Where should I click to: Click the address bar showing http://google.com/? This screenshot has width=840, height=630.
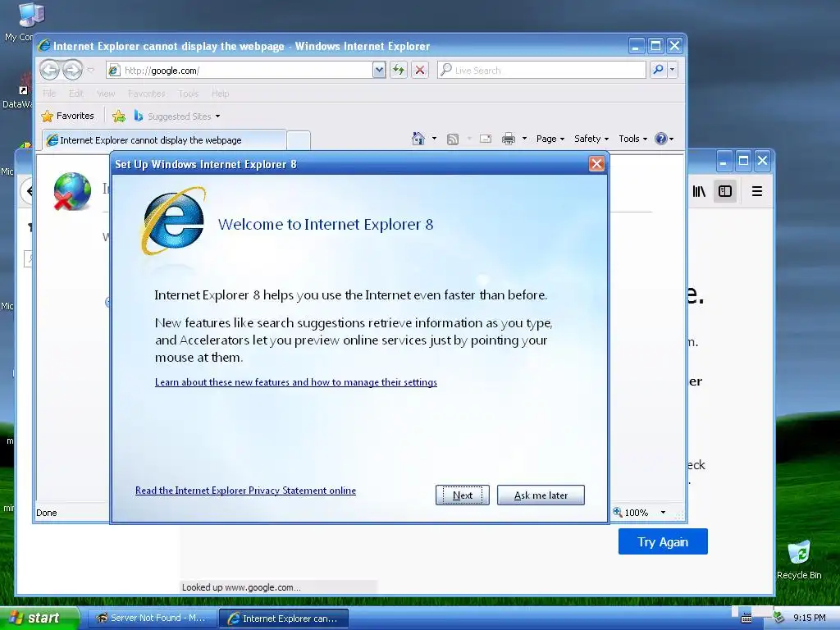[x=240, y=71]
